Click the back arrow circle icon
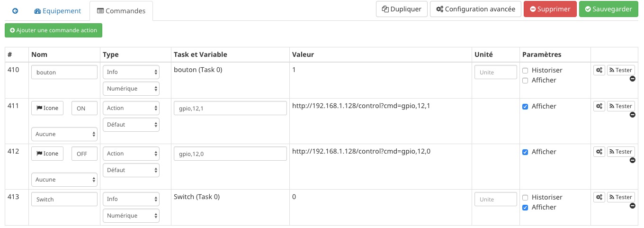644x228 pixels. pyautogui.click(x=15, y=10)
